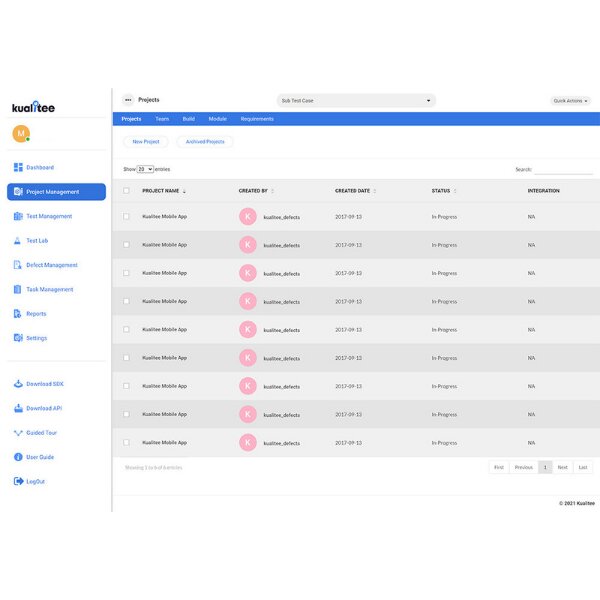Click the Search input field
This screenshot has width=600, height=600.
[x=564, y=170]
